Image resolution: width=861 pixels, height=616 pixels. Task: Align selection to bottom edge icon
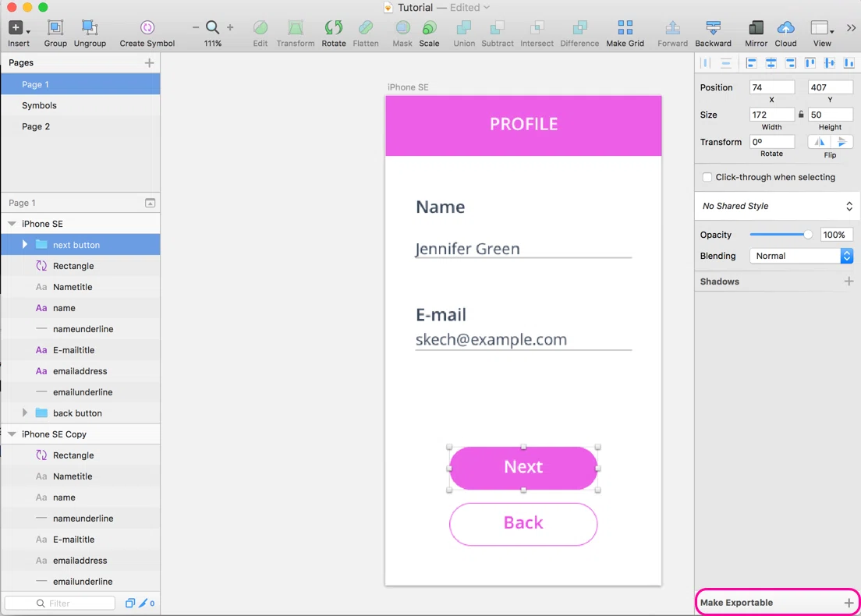849,63
